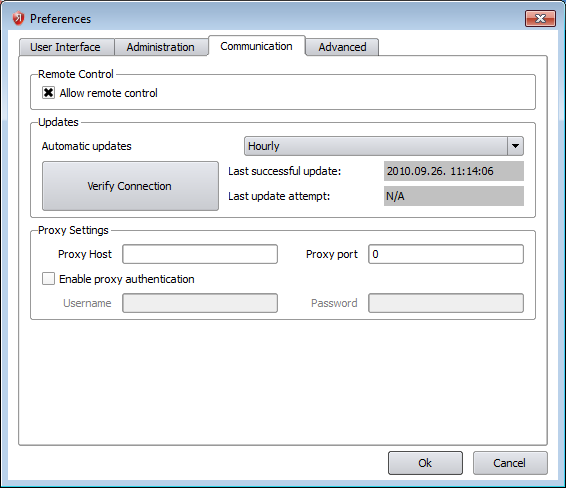Go to the Advanced tab
The image size is (566, 488).
(x=342, y=47)
